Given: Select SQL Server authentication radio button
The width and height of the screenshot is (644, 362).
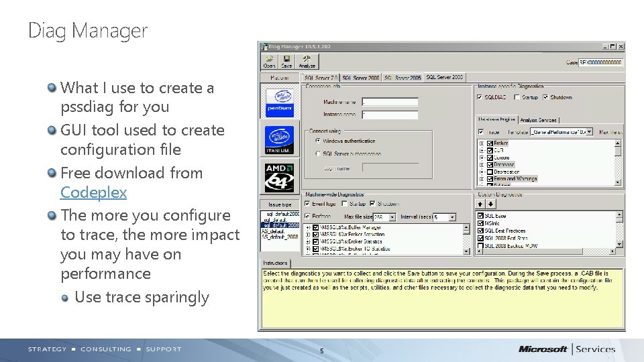Looking at the screenshot, I should pos(318,154).
